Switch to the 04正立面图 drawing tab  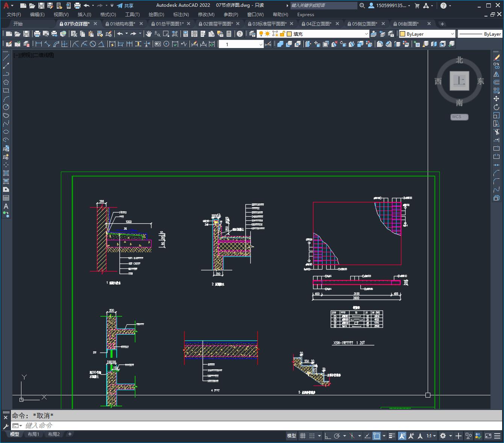[x=319, y=24]
